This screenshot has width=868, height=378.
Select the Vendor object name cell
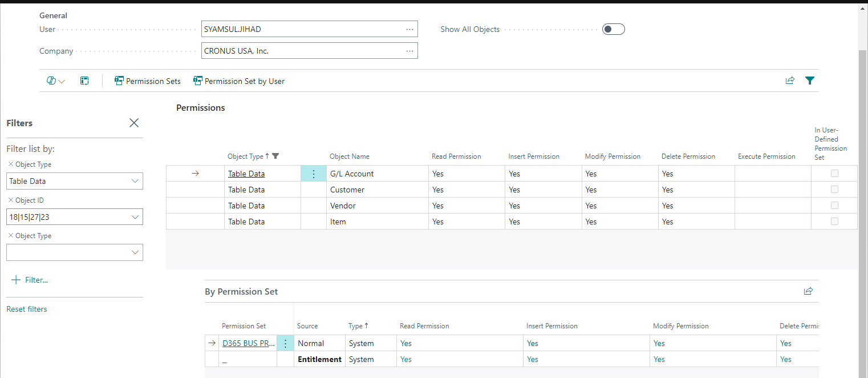378,206
